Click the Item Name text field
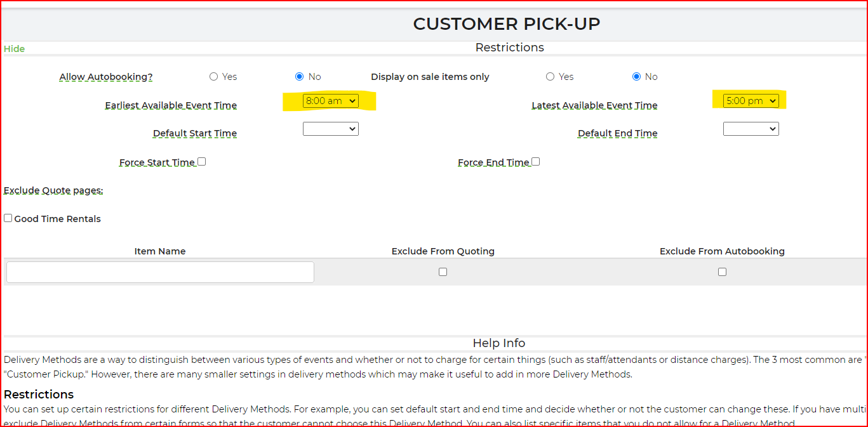Screen dimensions: 868x427 (160, 272)
